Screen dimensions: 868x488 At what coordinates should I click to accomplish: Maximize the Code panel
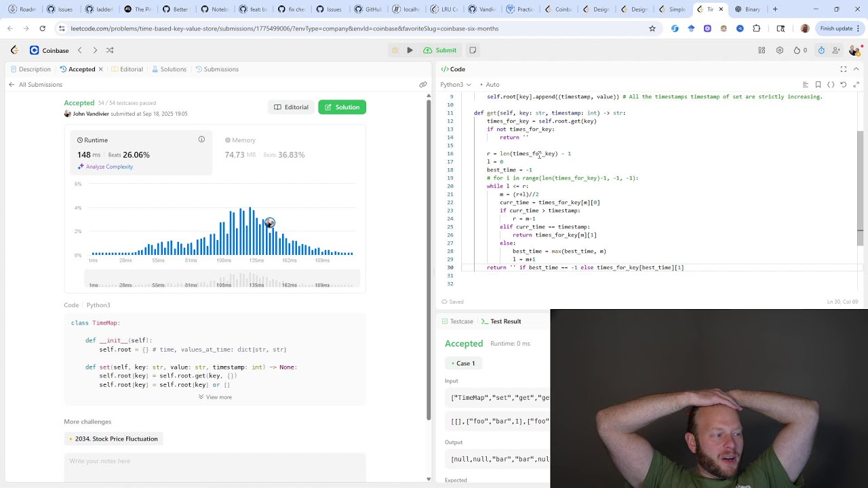pyautogui.click(x=844, y=69)
